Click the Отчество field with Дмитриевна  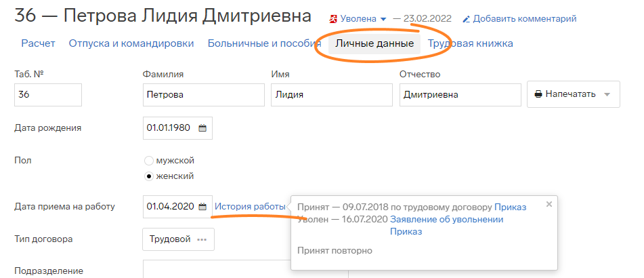point(460,94)
